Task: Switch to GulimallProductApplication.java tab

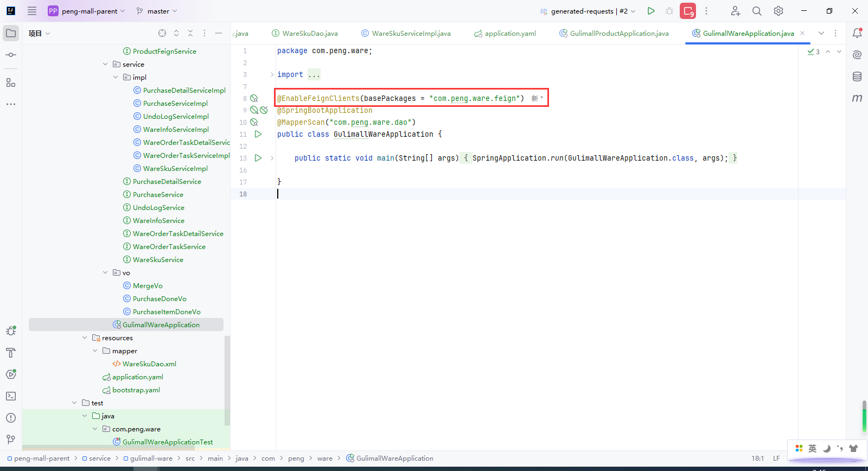Action: [x=614, y=33]
